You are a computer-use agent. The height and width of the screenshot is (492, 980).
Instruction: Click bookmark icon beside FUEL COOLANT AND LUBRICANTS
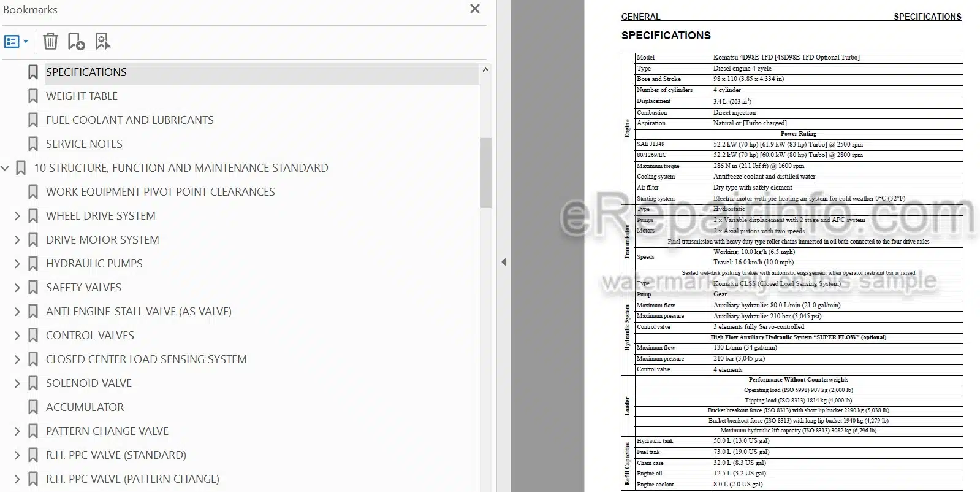click(33, 120)
